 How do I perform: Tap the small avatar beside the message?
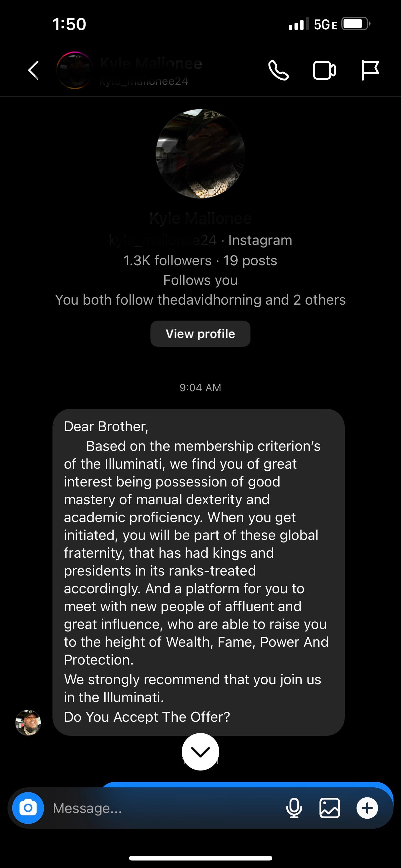[28, 722]
